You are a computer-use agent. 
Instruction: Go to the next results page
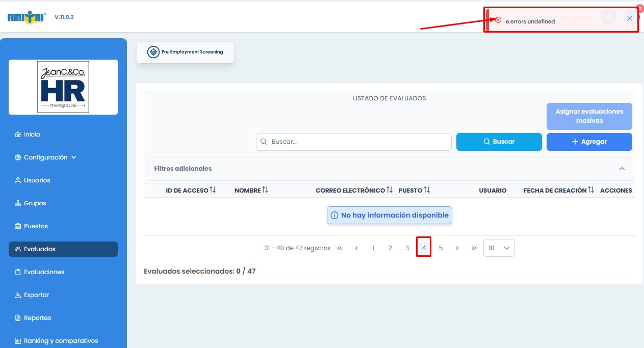(457, 248)
